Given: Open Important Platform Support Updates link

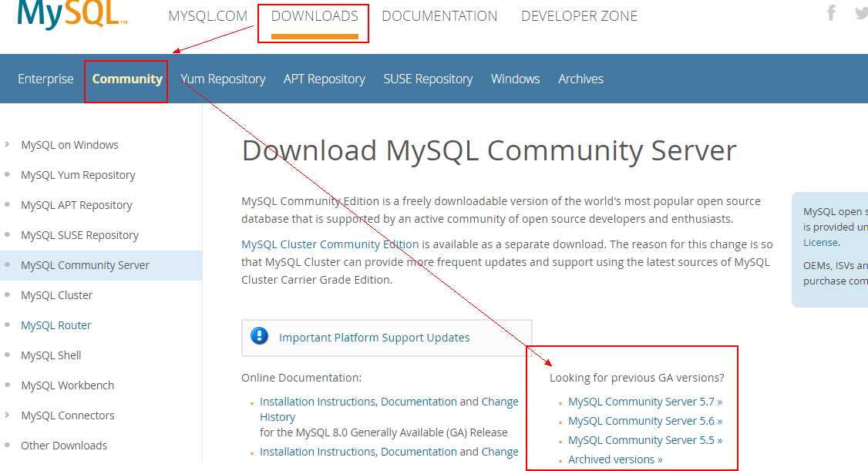Looking at the screenshot, I should coord(374,337).
